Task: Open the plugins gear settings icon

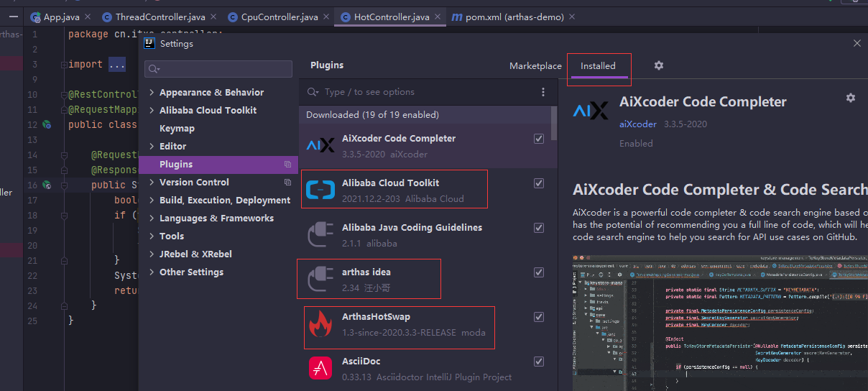Action: click(x=659, y=65)
